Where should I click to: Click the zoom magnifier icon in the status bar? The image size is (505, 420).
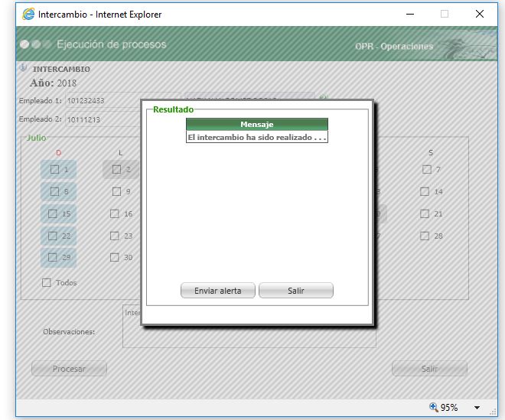(434, 407)
